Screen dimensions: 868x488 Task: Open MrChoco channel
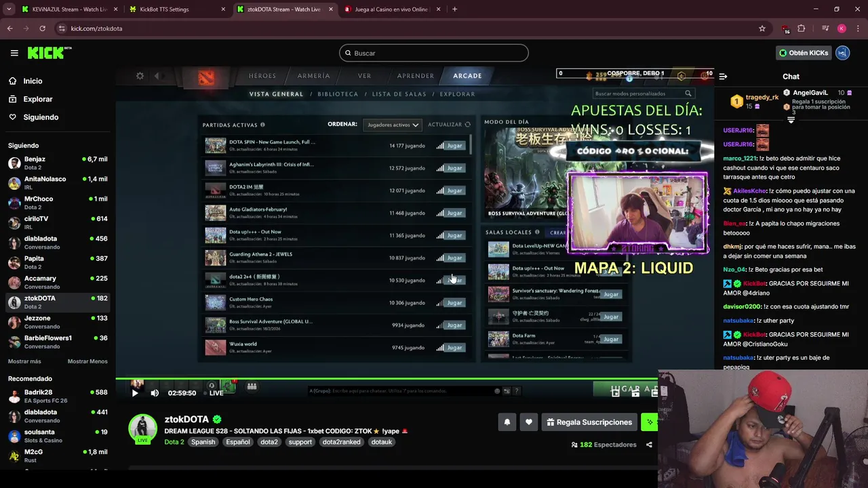[58, 203]
